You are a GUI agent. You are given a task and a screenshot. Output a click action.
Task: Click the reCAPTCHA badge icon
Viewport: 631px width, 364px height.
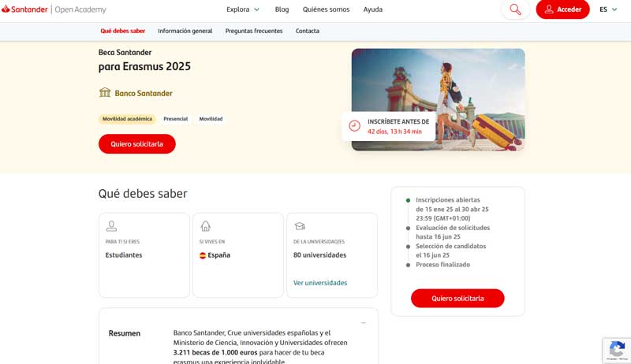coord(617,350)
